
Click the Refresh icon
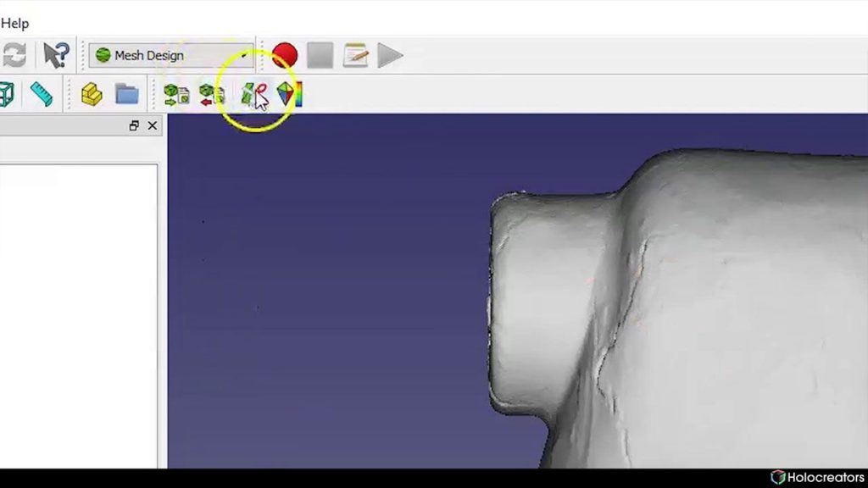click(x=14, y=55)
